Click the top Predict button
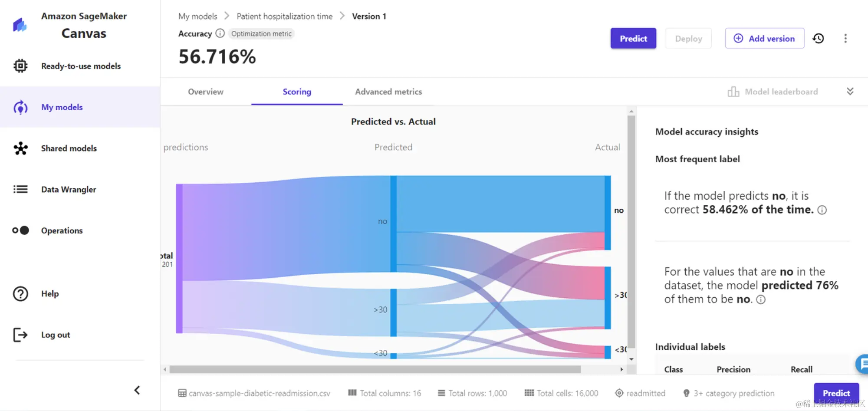The image size is (868, 411). (x=633, y=39)
